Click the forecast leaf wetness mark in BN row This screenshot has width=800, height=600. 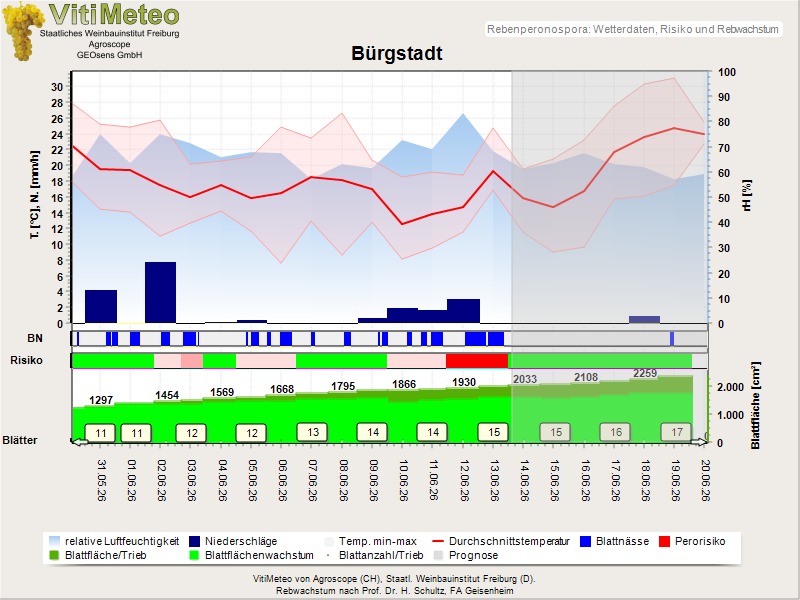(x=672, y=339)
